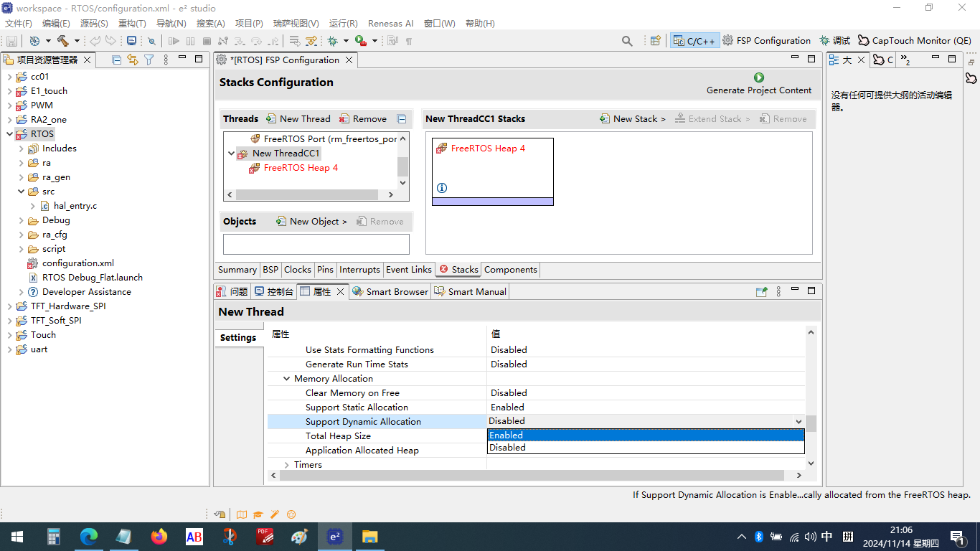980x551 pixels.
Task: Click the Open Perspective icon
Action: [655, 41]
